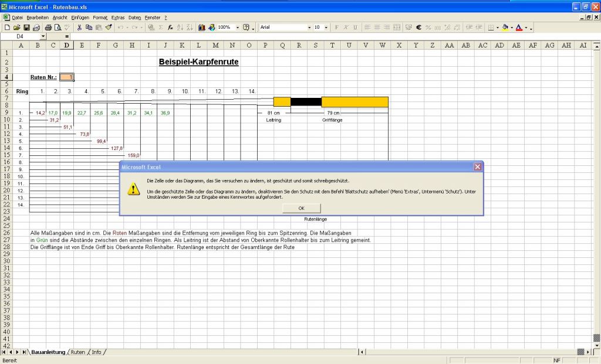Open the 100% zoom dropdown
The width and height of the screenshot is (601, 364).
[x=238, y=28]
